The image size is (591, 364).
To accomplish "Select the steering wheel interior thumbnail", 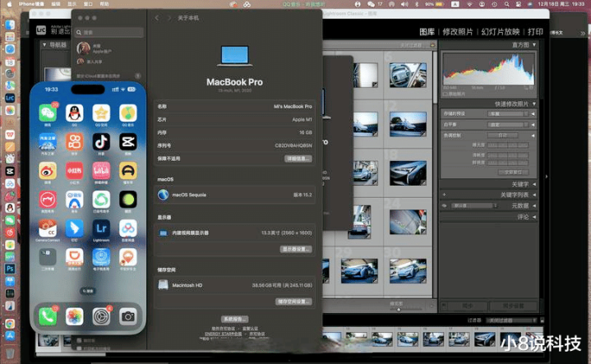I will coord(408,76).
